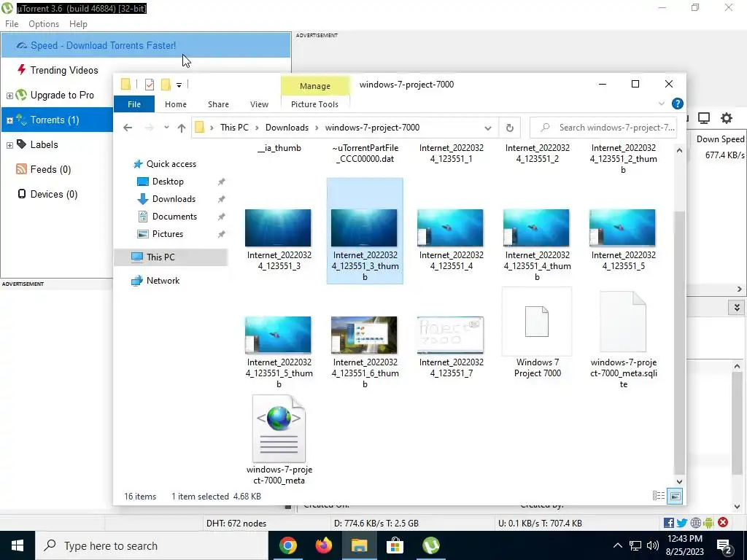
Task: Click the RSS Feeds icon
Action: pos(21,168)
